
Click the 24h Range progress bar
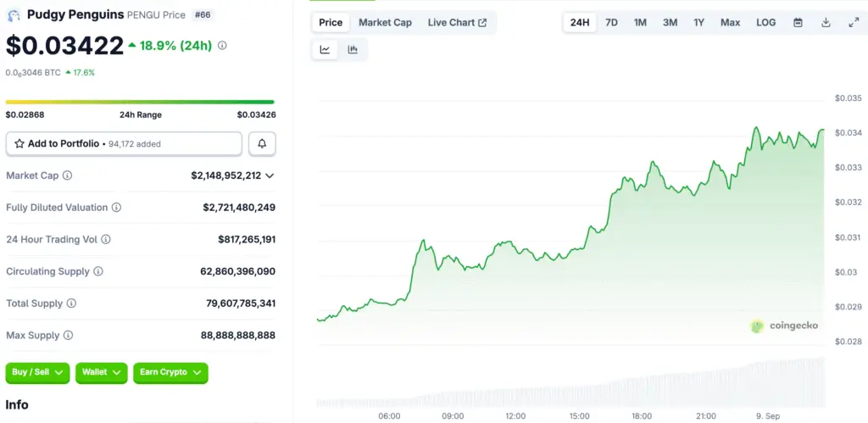[140, 102]
